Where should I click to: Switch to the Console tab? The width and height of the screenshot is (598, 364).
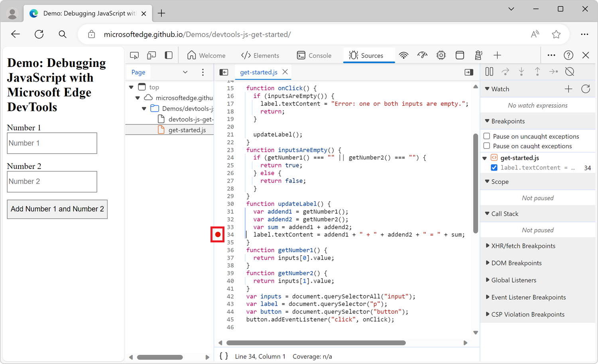(315, 55)
